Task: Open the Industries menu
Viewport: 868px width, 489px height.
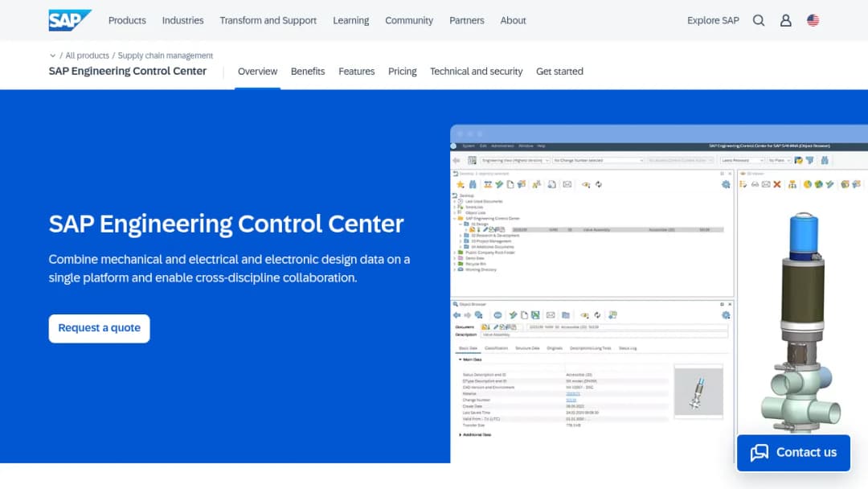Action: pos(182,20)
